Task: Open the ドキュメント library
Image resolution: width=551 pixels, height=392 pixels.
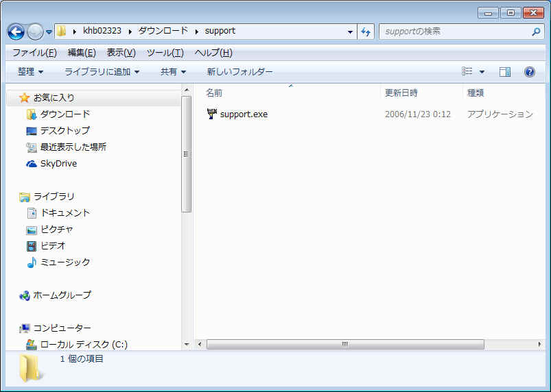Action: coord(65,213)
